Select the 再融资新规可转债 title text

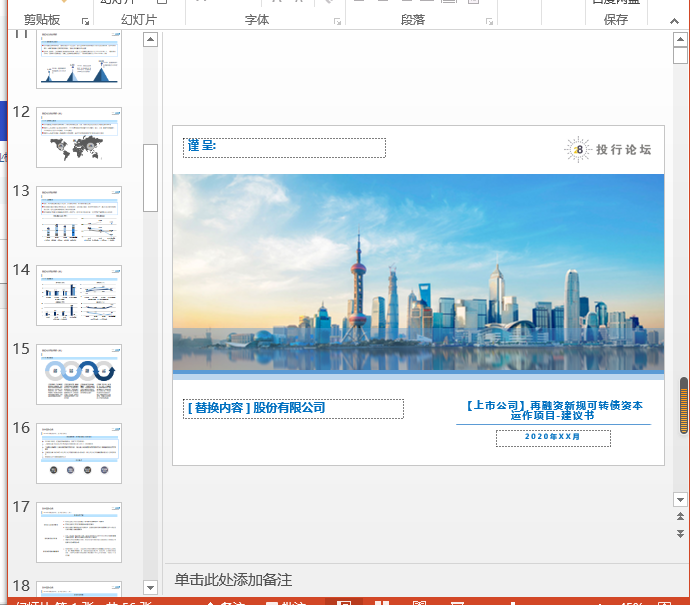[x=554, y=410]
